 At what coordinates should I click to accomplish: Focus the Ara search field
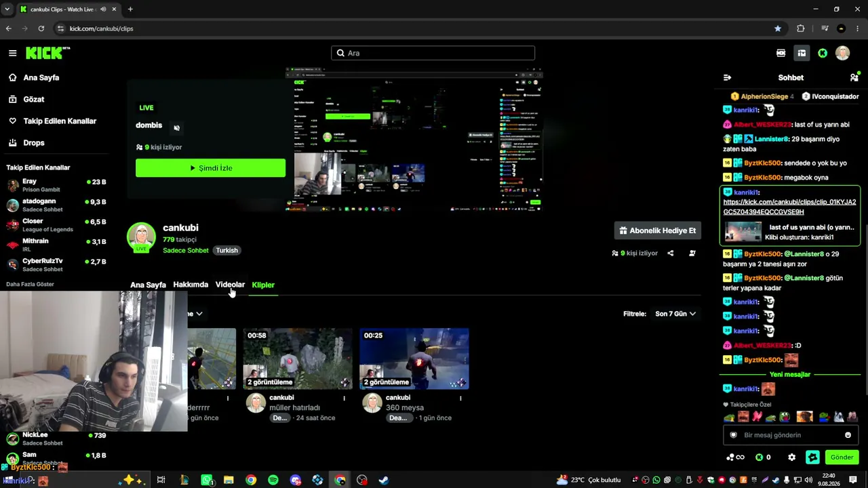click(x=433, y=53)
